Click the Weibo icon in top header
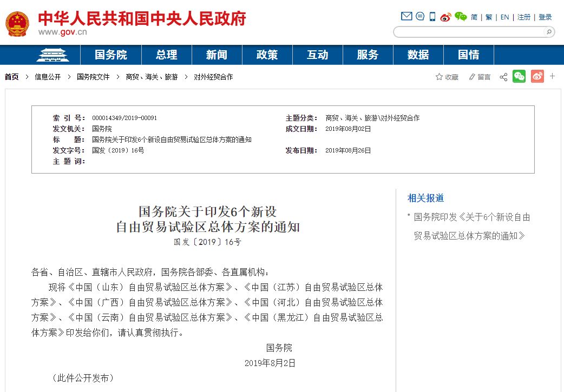This screenshot has width=564, height=392. click(445, 17)
